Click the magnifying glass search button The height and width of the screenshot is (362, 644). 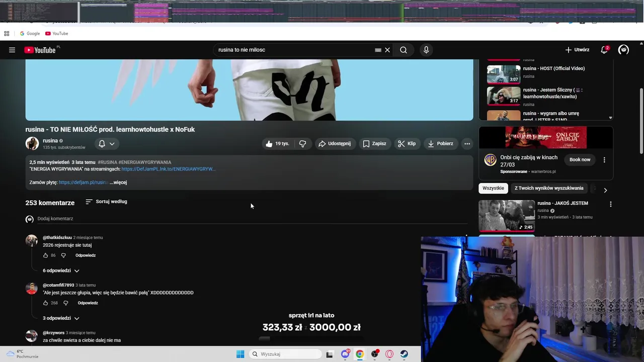(x=404, y=50)
